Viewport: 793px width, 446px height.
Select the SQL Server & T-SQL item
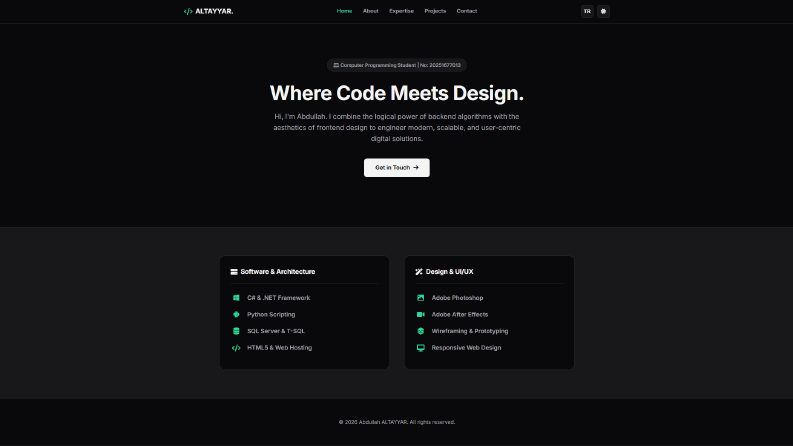click(x=276, y=331)
